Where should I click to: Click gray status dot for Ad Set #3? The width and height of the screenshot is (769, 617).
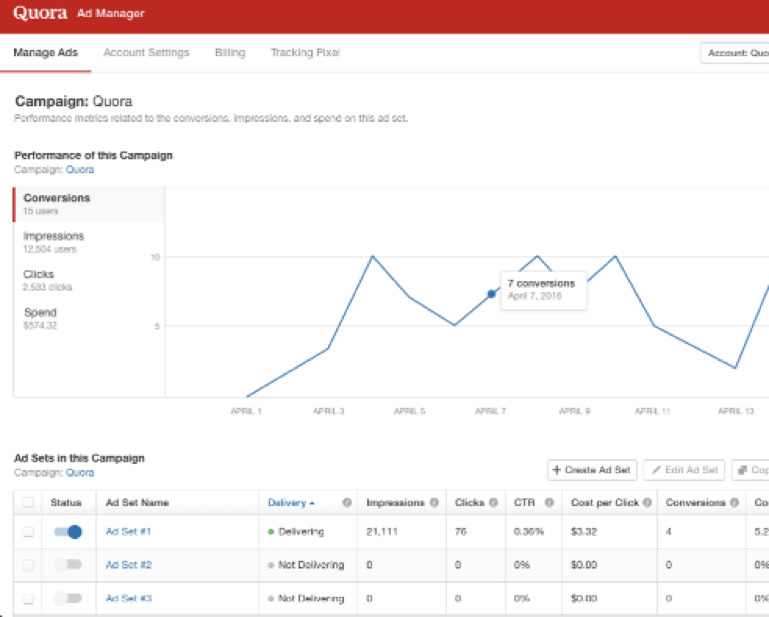tap(271, 598)
